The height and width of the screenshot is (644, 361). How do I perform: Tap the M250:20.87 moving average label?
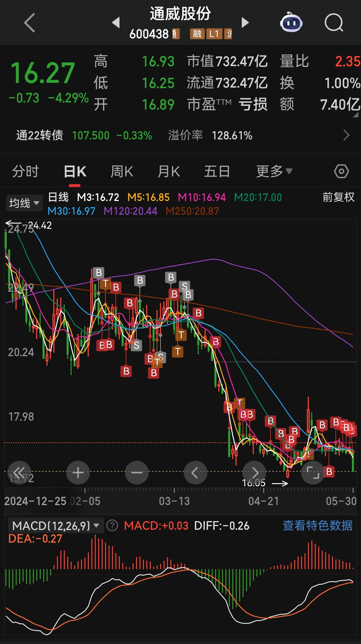[x=192, y=211]
